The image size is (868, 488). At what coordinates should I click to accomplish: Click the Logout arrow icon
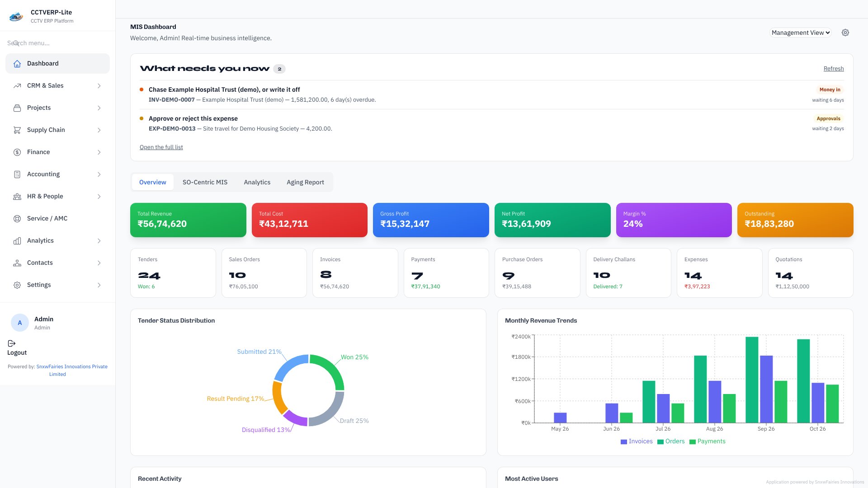tap(12, 343)
